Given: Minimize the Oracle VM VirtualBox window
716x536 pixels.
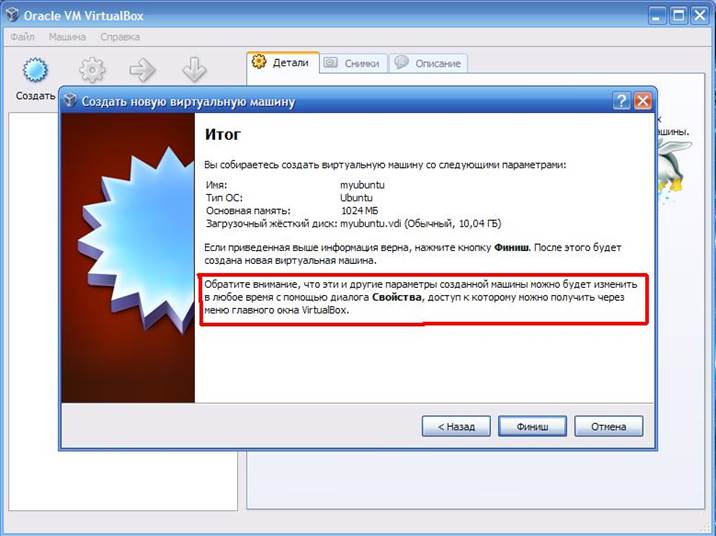Looking at the screenshot, I should click(x=657, y=16).
